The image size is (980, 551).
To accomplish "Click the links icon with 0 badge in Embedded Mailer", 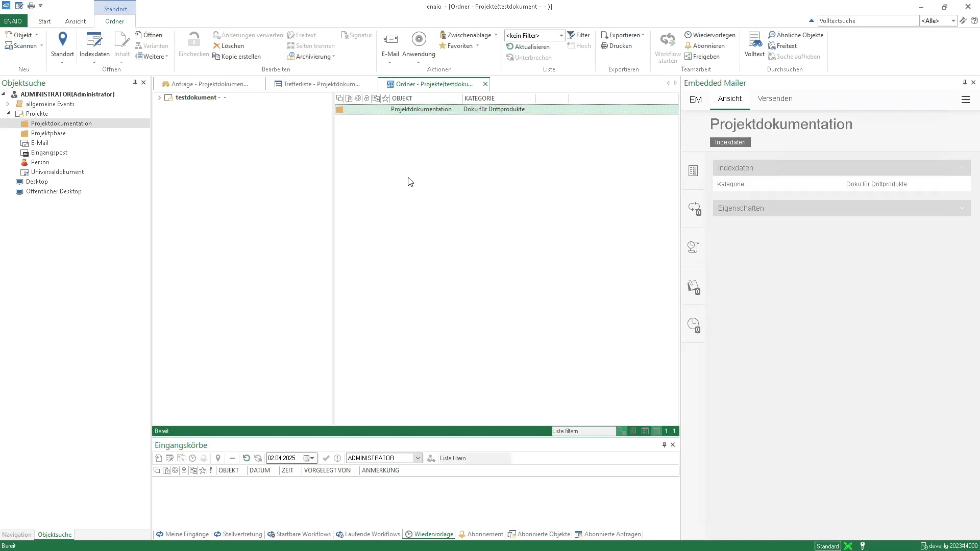I will click(x=694, y=208).
